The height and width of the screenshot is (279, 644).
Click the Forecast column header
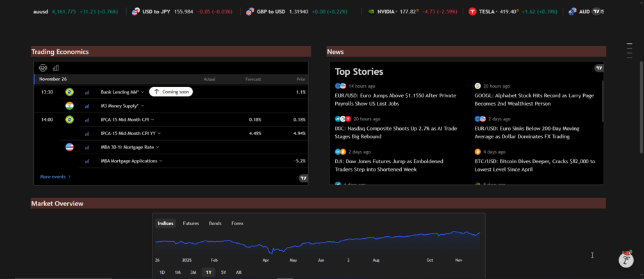click(x=253, y=79)
